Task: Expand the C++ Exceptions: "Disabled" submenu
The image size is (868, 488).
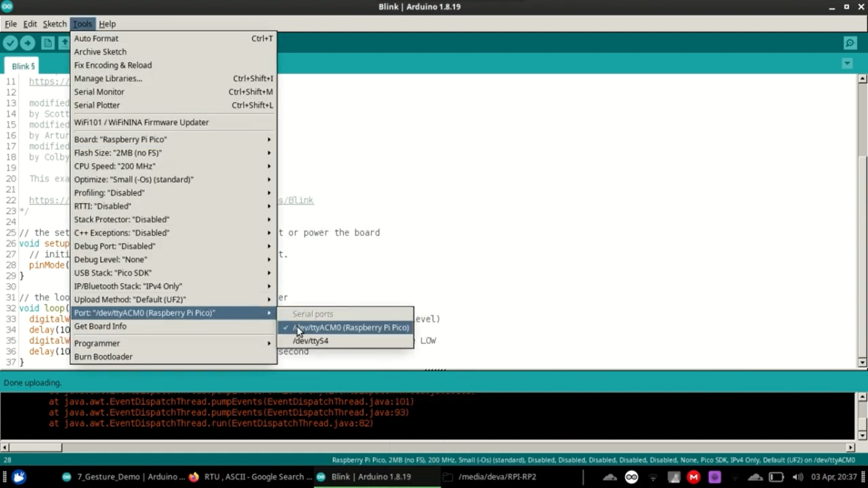Action: pyautogui.click(x=173, y=233)
